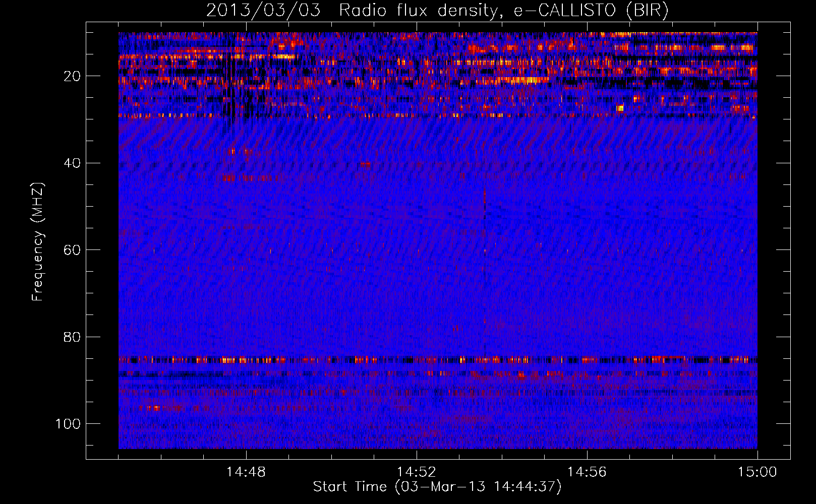816x504 pixels.
Task: Click the x-axis time label '15:00'
Action: pos(757,472)
